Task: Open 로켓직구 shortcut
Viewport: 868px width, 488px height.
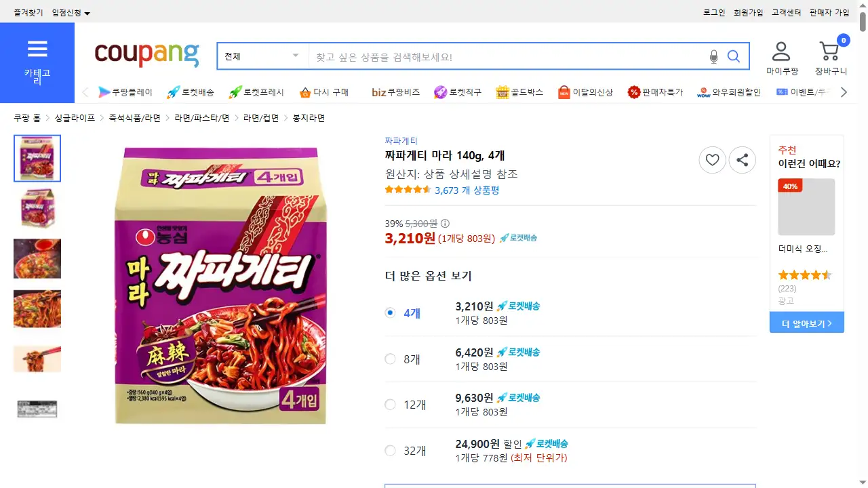Action: pos(458,92)
